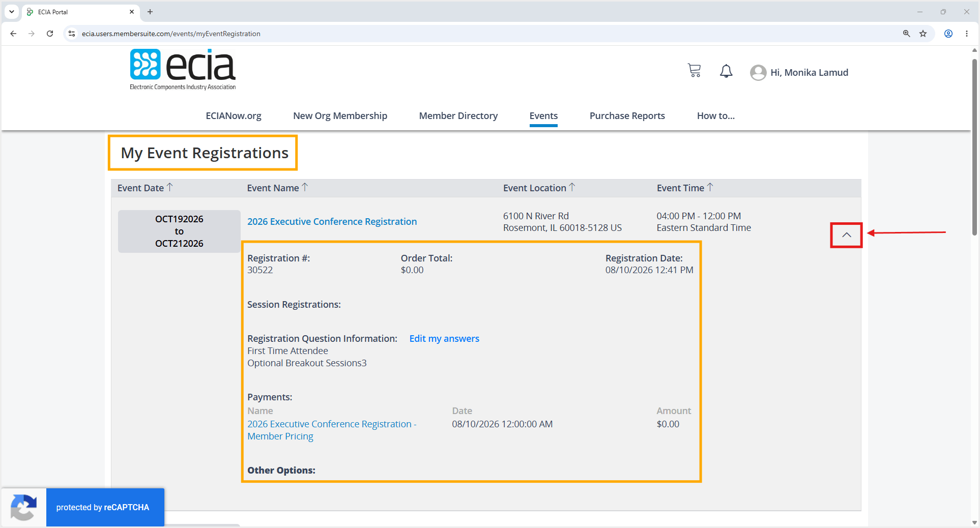Click Edit my answers link
The width and height of the screenshot is (980, 528).
pos(444,339)
